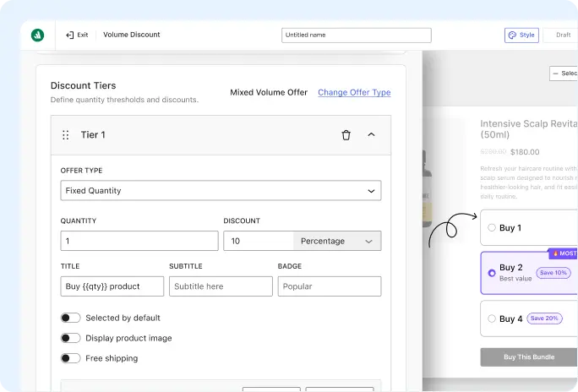Viewport: 578px width, 392px height.
Task: Click the Buy This Bundle button
Action: point(529,357)
